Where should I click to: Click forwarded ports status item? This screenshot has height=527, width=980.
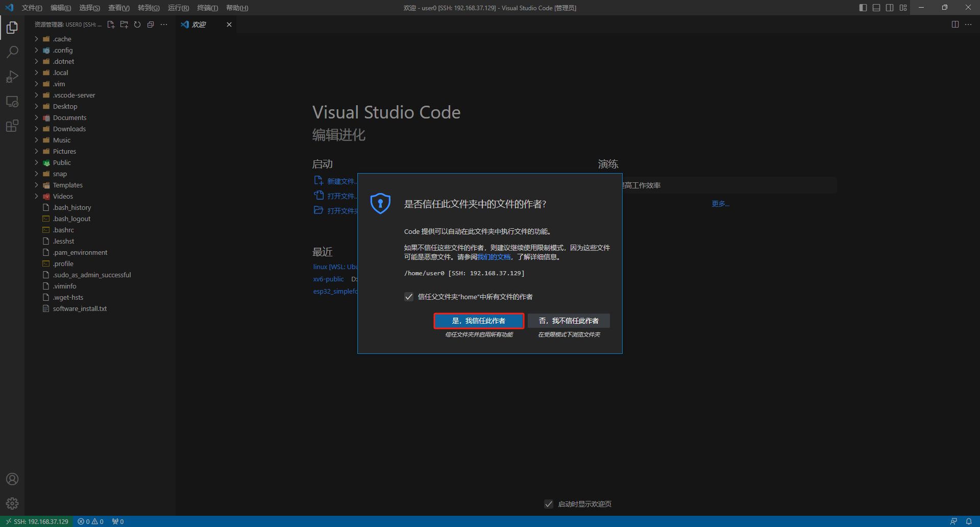tap(118, 521)
